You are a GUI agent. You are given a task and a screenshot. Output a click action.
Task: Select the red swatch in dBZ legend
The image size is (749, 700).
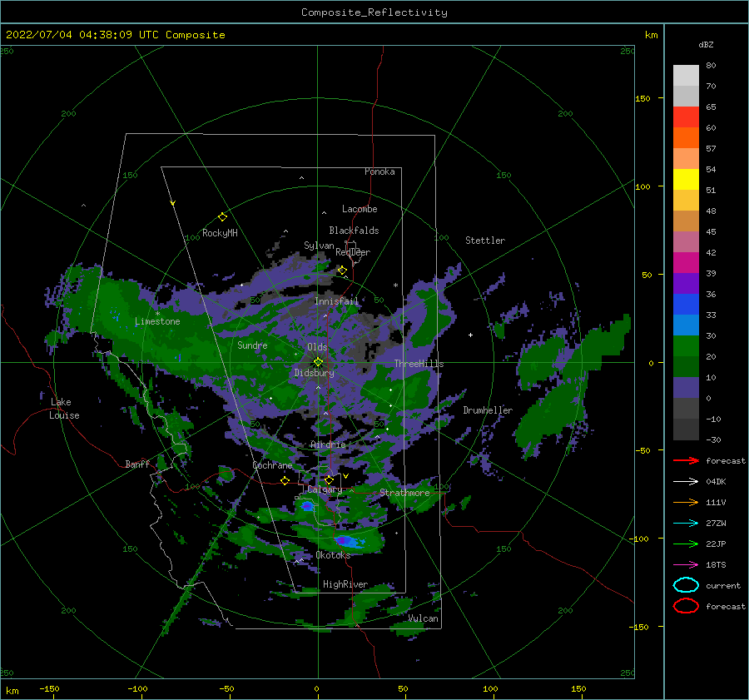coord(686,117)
